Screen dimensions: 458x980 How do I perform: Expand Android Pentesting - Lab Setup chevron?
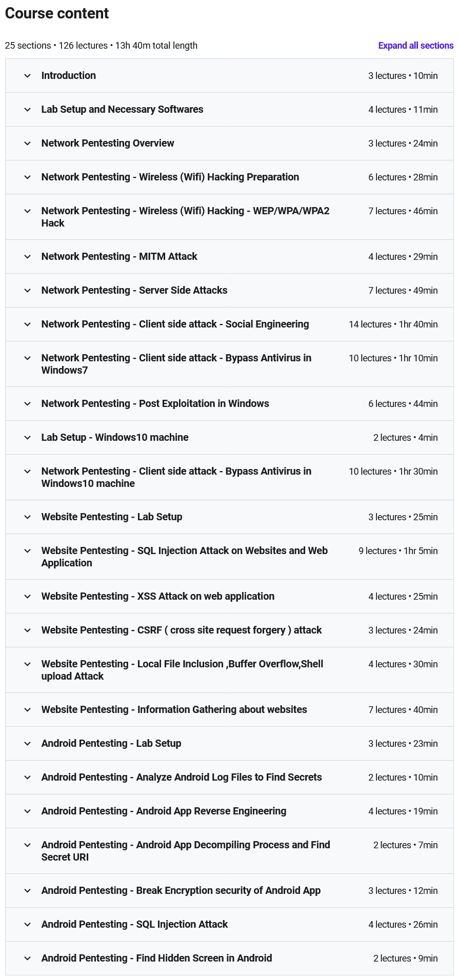click(x=28, y=744)
